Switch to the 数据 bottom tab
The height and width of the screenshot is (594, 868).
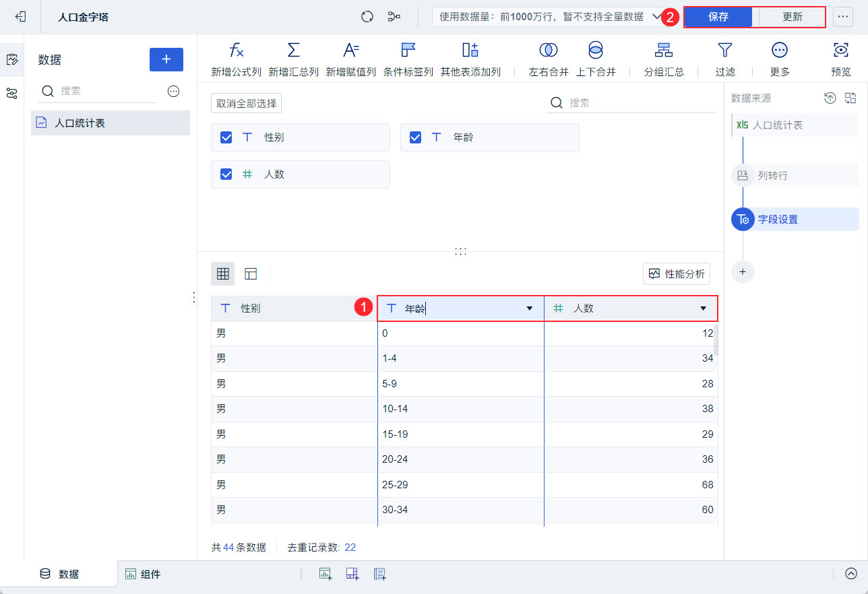(x=59, y=574)
